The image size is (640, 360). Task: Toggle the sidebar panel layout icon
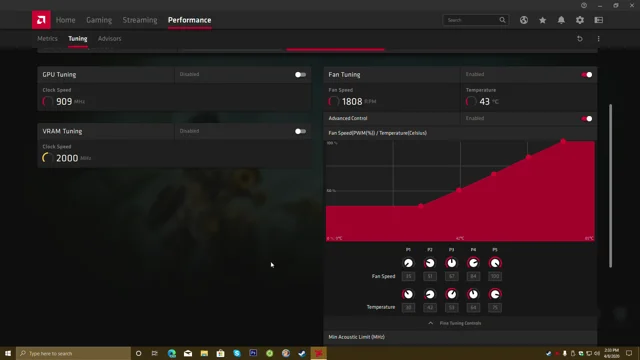599,20
